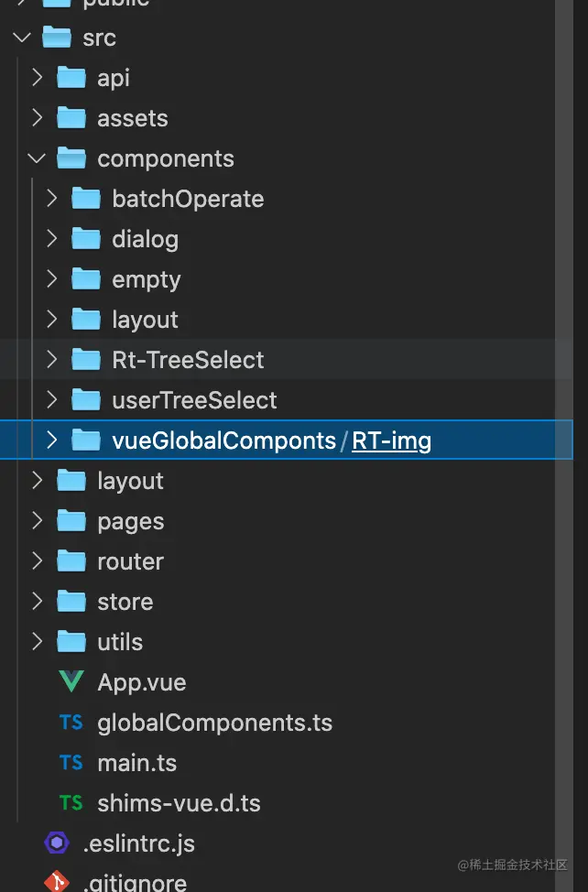Select the utils folder

[120, 642]
